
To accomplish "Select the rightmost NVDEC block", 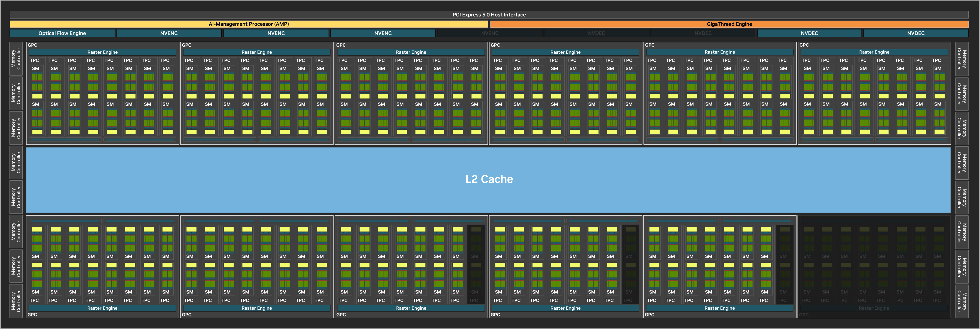I will coord(915,33).
